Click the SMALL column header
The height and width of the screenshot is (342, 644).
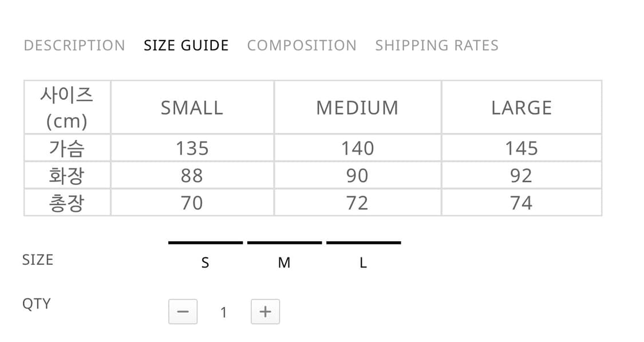tap(192, 108)
